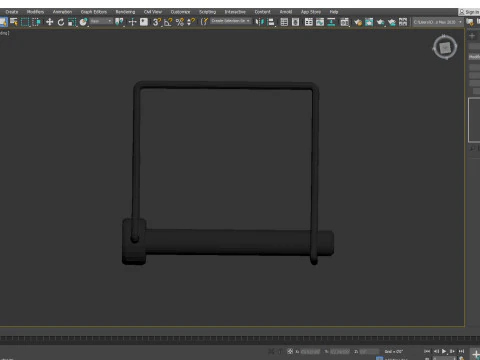480x360 pixels.
Task: Open the Animation menu
Action: 62,12
